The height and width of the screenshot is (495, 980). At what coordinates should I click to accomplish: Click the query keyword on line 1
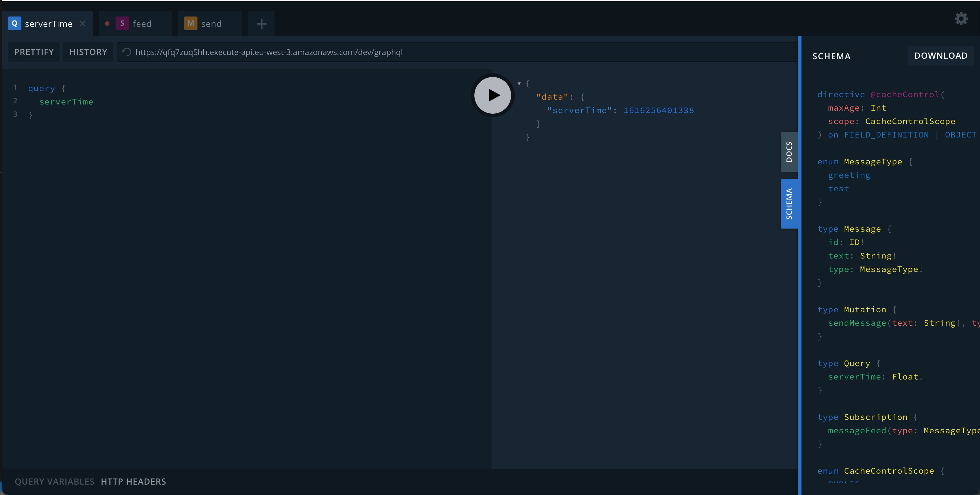tap(42, 88)
